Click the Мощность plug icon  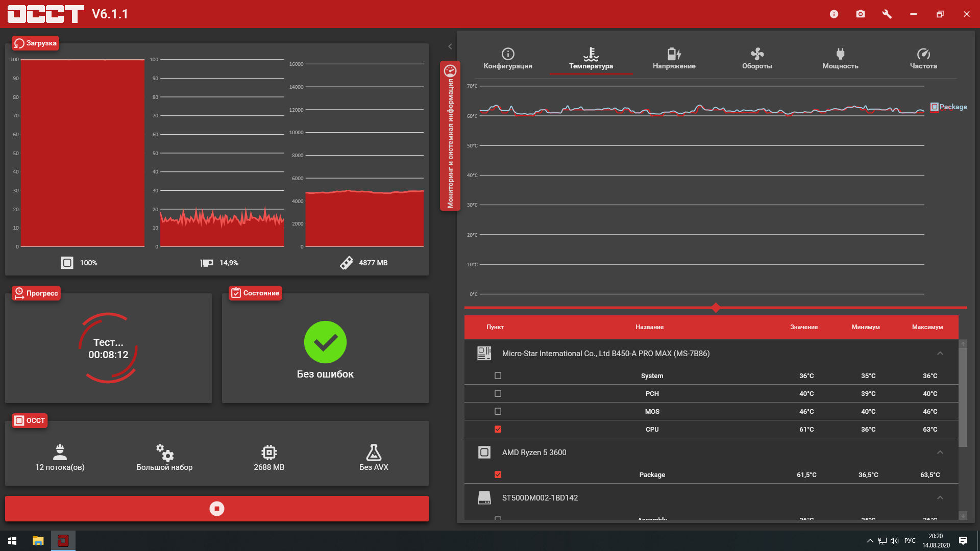pyautogui.click(x=840, y=54)
